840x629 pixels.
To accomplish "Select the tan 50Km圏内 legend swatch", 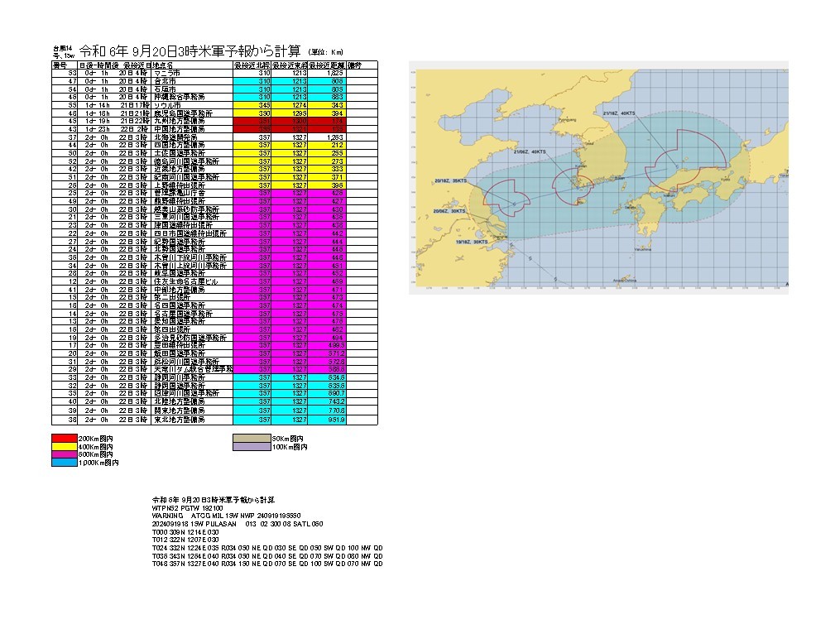I will (x=257, y=438).
